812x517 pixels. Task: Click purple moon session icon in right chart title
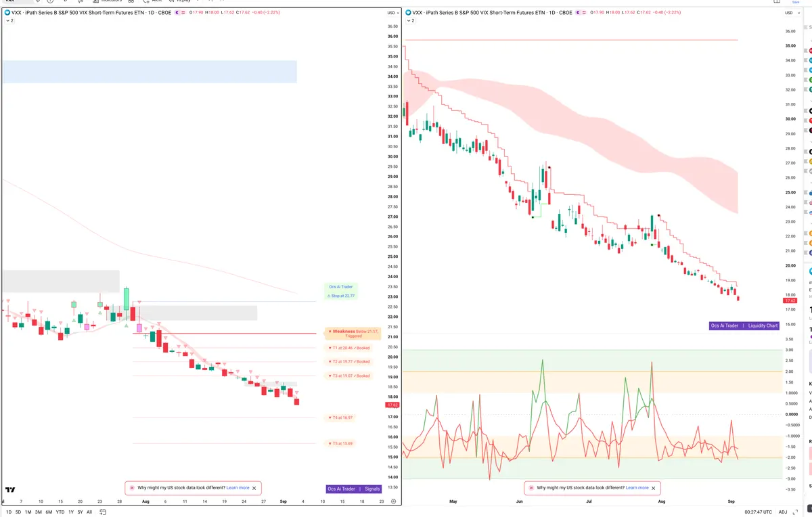pyautogui.click(x=577, y=12)
